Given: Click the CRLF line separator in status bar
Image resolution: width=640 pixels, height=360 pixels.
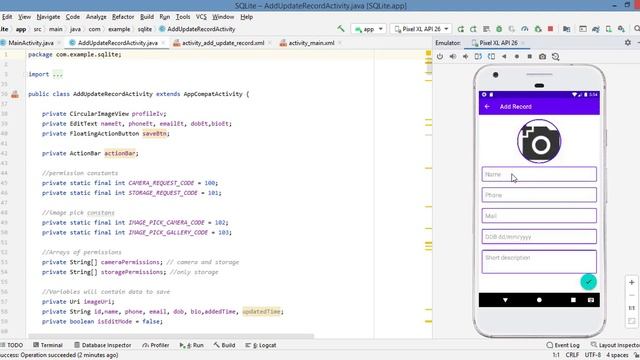Looking at the screenshot, I should coord(572,355).
